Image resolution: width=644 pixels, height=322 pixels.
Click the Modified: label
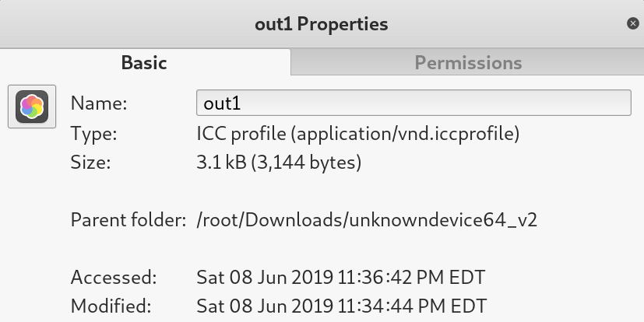click(111, 304)
